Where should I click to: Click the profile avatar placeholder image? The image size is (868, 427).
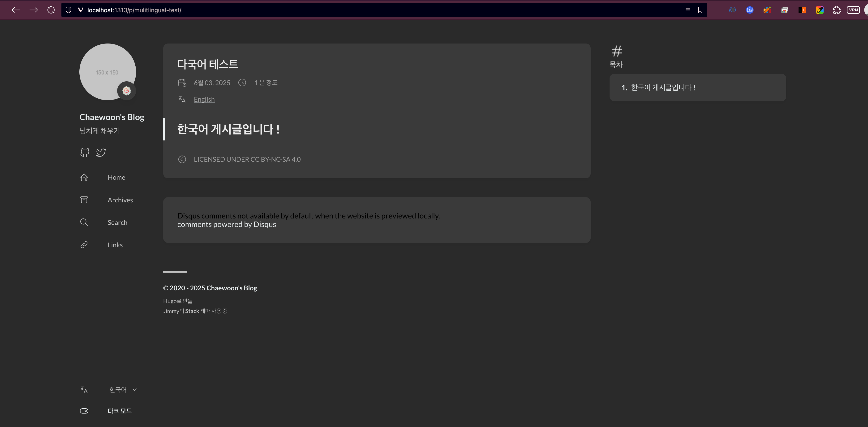[107, 72]
